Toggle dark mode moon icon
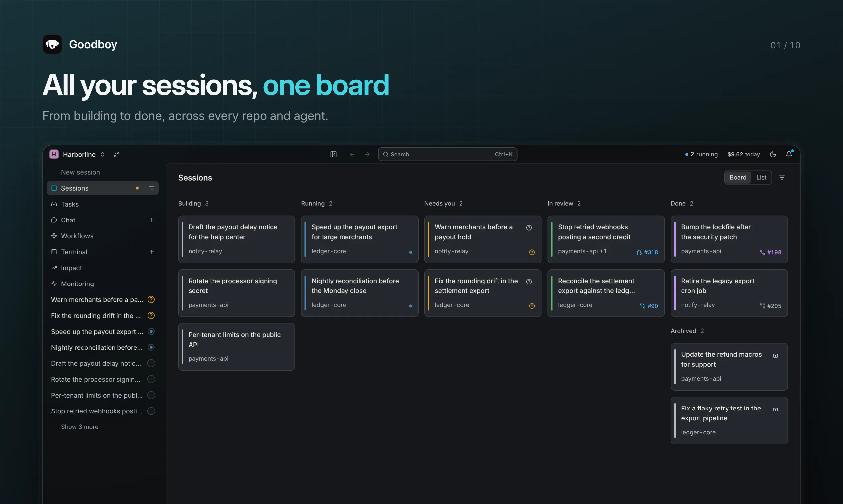The height and width of the screenshot is (504, 843). (773, 154)
